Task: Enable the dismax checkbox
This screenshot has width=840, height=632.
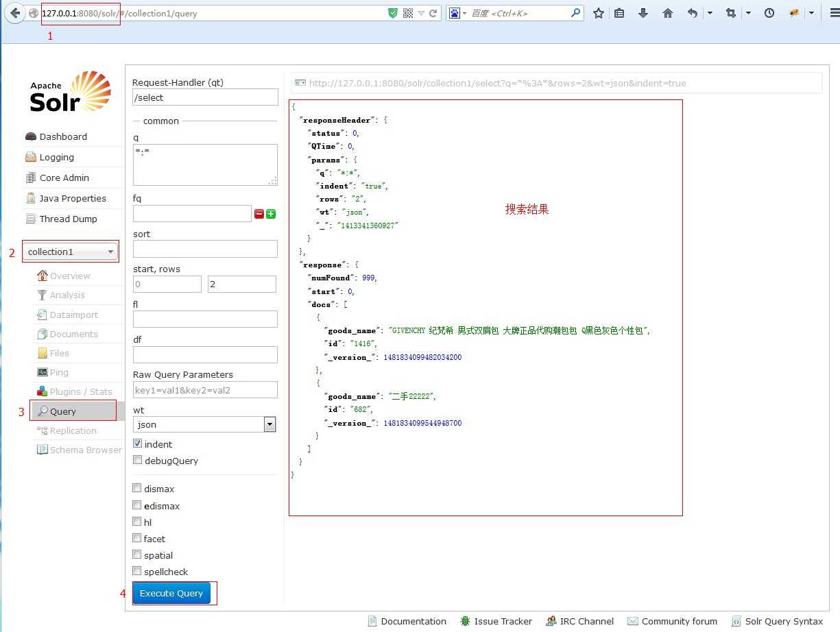Action: click(138, 488)
